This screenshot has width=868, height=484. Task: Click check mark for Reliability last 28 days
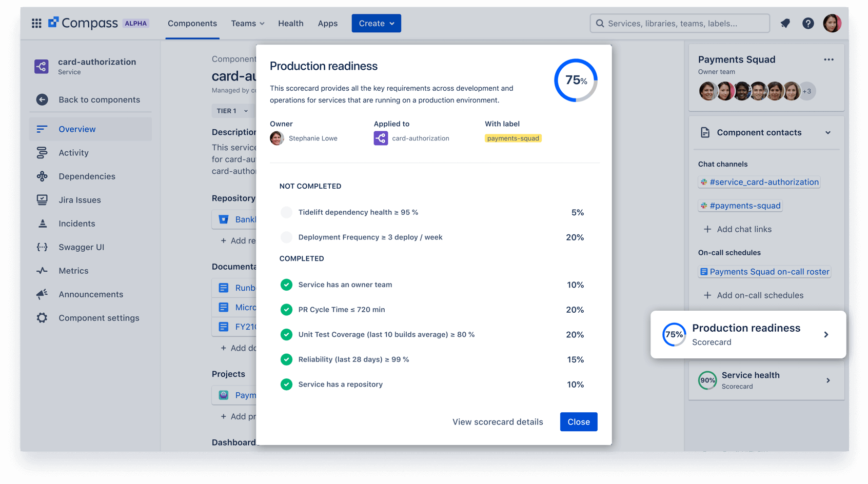pos(286,359)
